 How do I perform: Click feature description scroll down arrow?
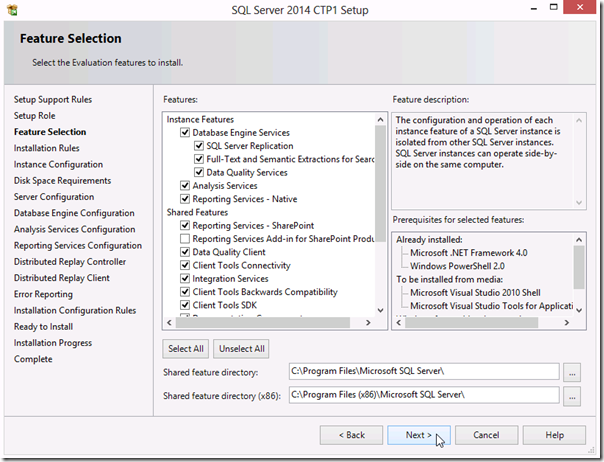579,203
